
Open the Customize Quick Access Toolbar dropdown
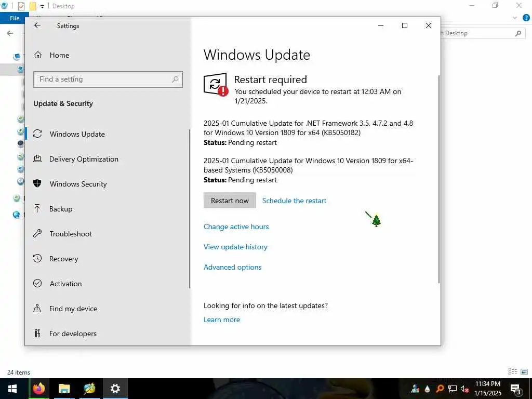coord(43,6)
